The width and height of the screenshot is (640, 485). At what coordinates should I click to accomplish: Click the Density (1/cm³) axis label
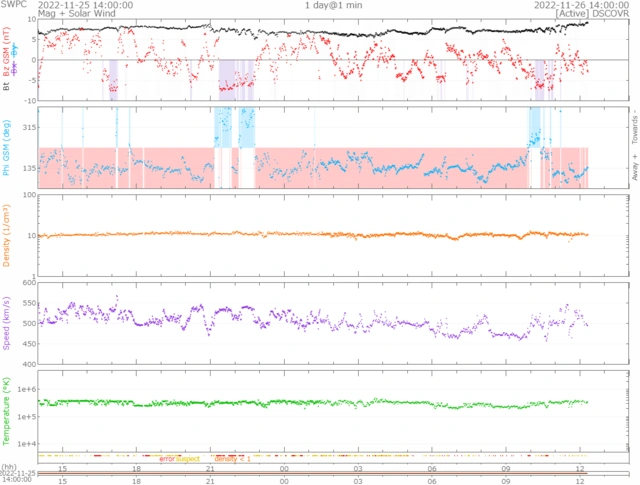click(6, 236)
